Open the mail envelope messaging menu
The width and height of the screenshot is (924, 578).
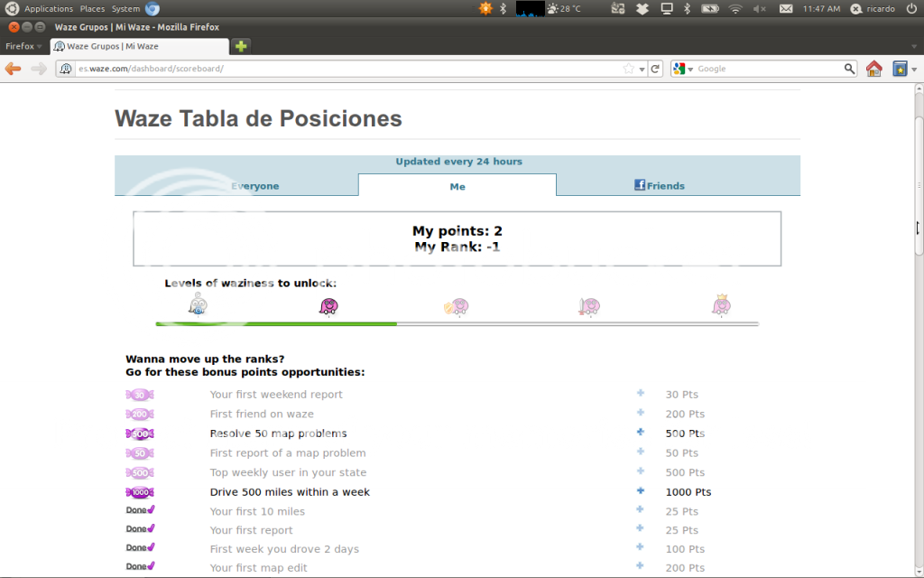(x=786, y=9)
